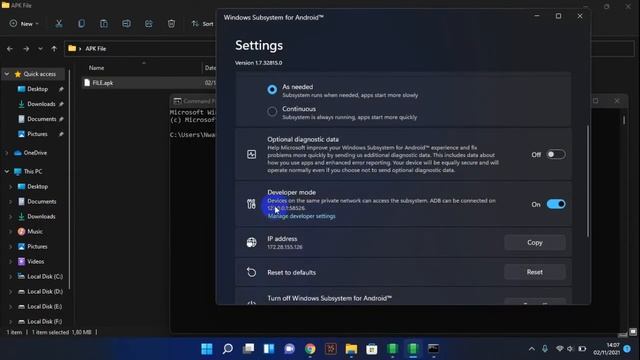Toggle Optional diagnostic data switch
Screen dimensions: 640x360
click(x=556, y=154)
